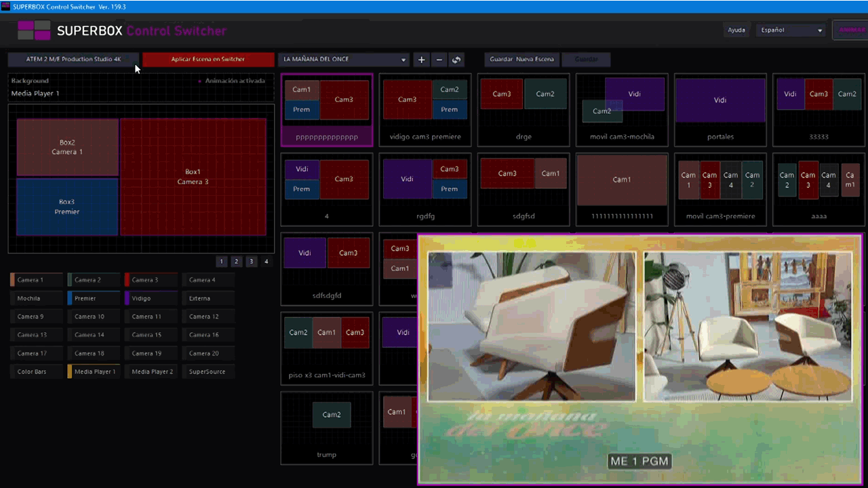Switch to box page 1
The width and height of the screenshot is (868, 488).
222,262
